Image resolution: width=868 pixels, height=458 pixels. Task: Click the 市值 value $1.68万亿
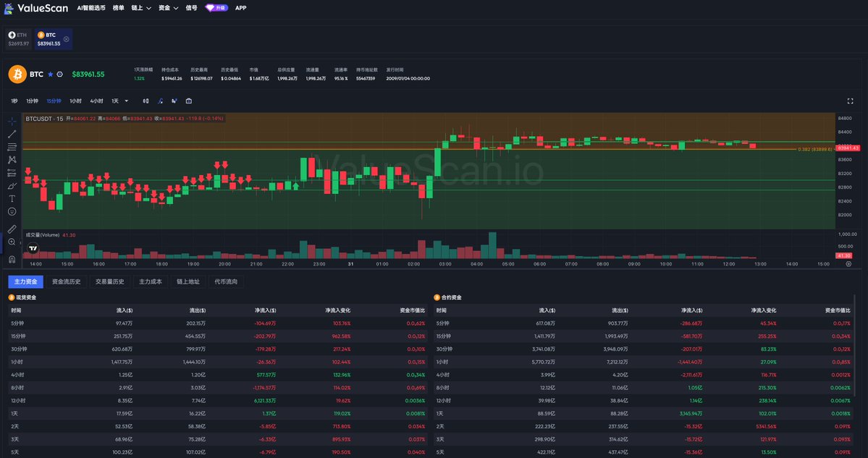[259, 79]
